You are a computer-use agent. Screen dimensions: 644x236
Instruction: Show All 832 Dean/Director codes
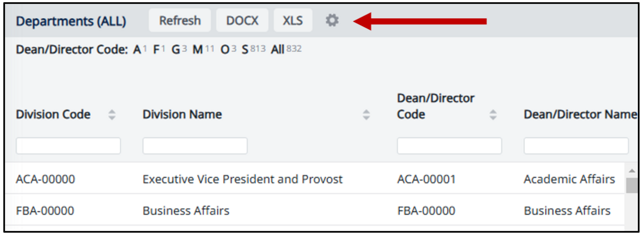coord(278,50)
